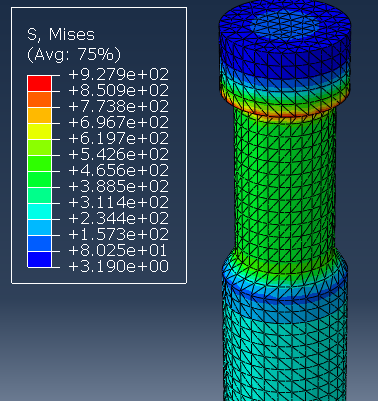Click the red legend color swatch
The image size is (378, 401).
(x=39, y=84)
